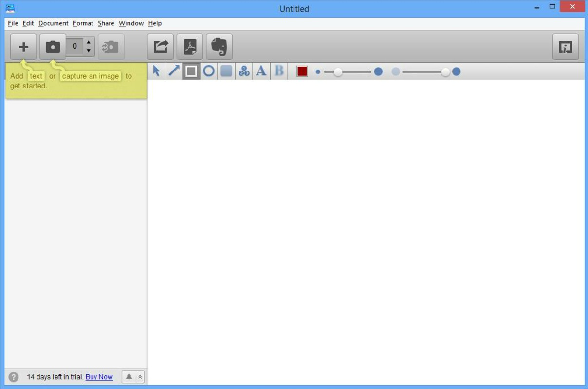The width and height of the screenshot is (588, 389).
Task: Click the capture delay number field
Action: (74, 47)
